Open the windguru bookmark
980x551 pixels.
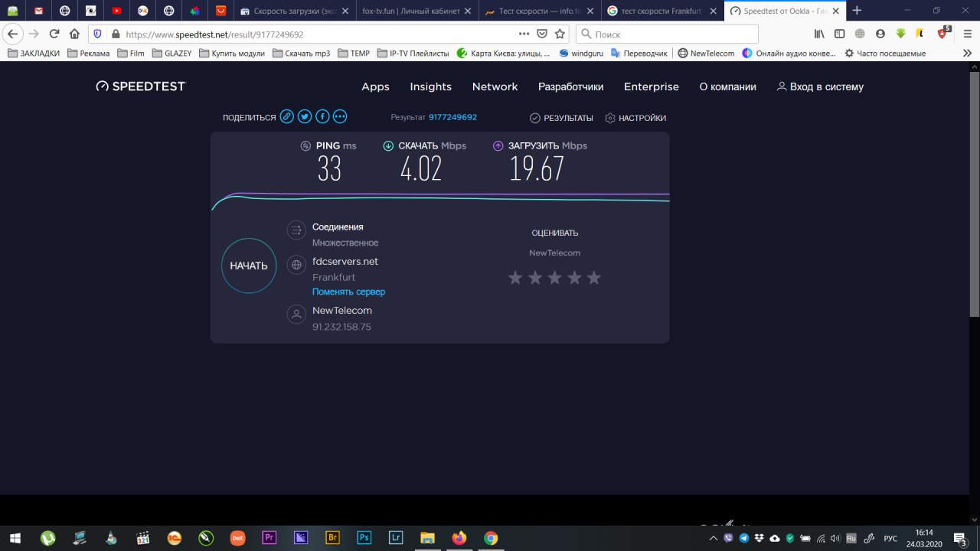click(581, 54)
